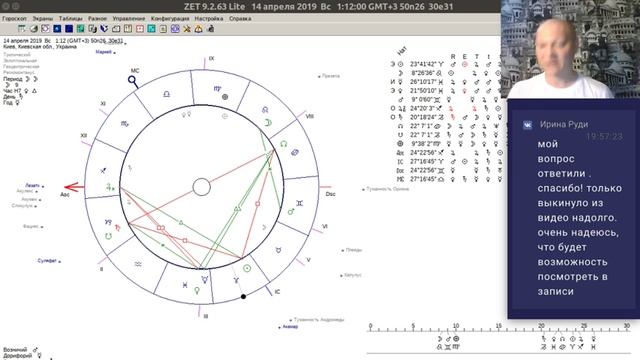Select the IC label at the chart bottom
The width and height of the screenshot is (640, 360).
point(277,291)
